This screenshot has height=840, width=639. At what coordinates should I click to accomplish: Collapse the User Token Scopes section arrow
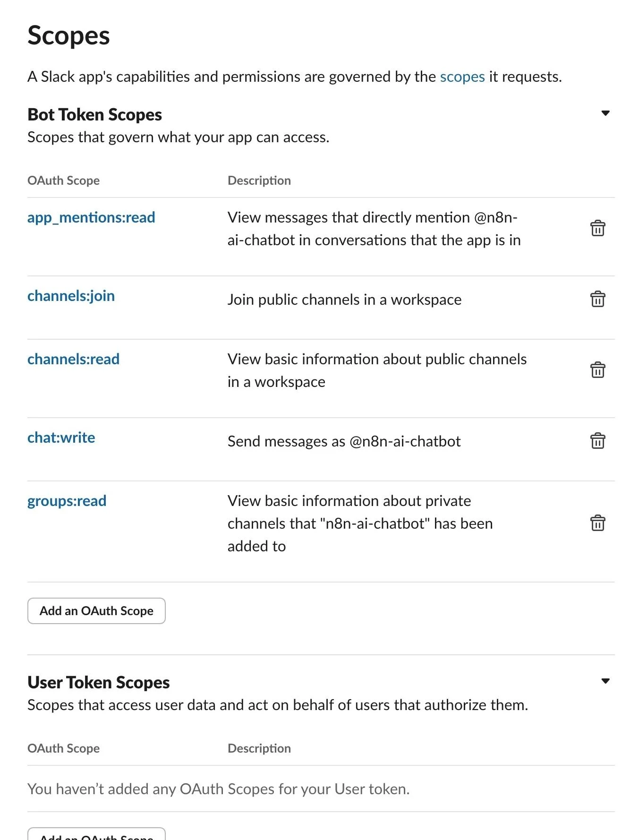605,681
